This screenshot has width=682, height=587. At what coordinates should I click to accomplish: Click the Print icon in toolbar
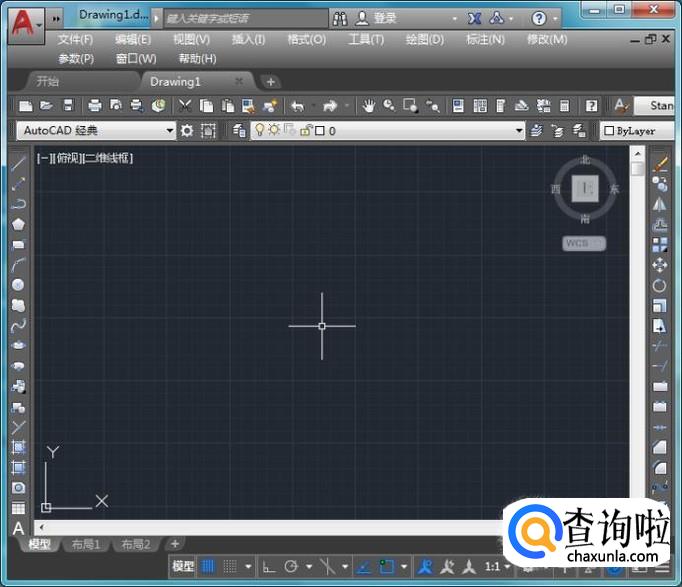point(94,105)
